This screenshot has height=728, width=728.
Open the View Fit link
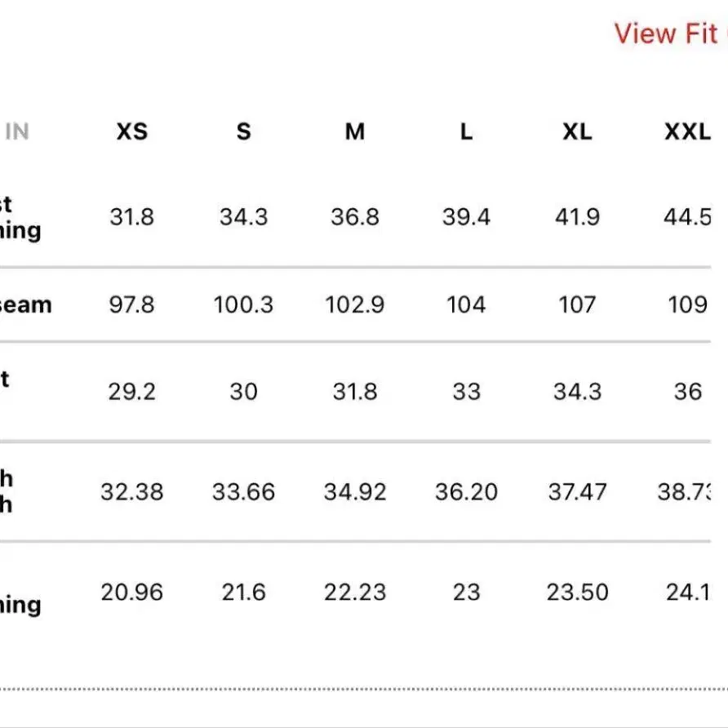tap(669, 33)
